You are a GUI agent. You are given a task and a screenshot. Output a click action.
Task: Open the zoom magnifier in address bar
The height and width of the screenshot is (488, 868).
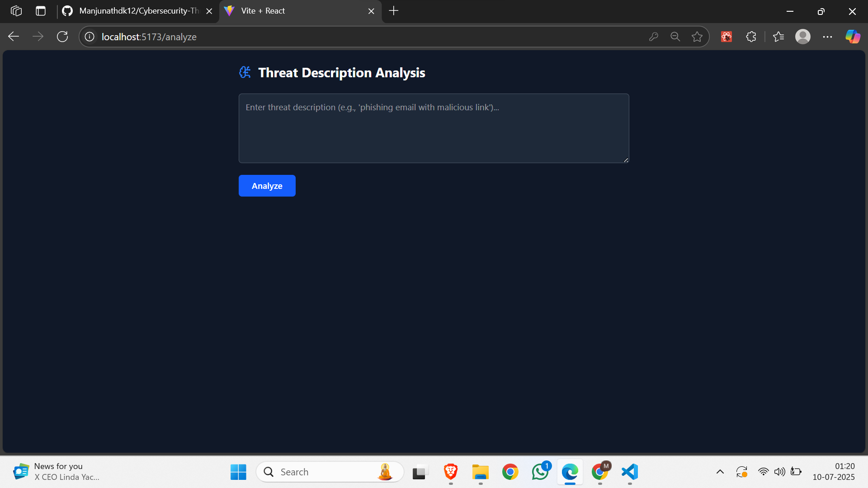675,37
